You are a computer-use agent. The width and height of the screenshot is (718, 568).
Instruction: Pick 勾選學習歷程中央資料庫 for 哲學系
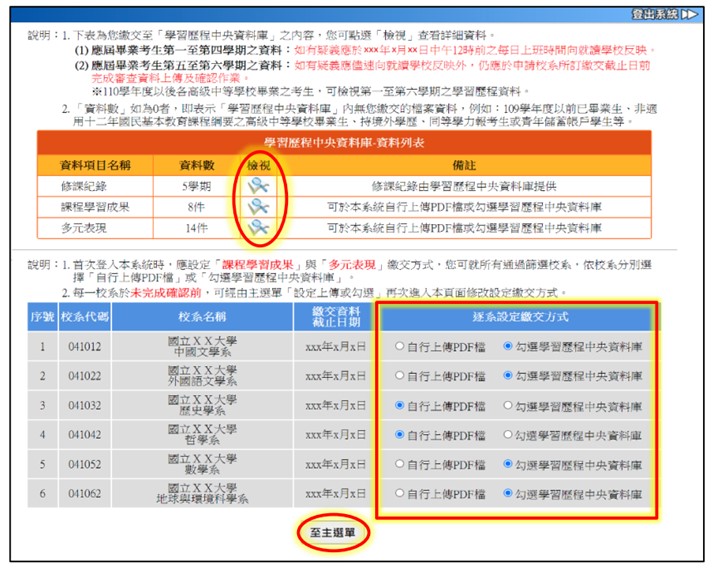coord(510,435)
